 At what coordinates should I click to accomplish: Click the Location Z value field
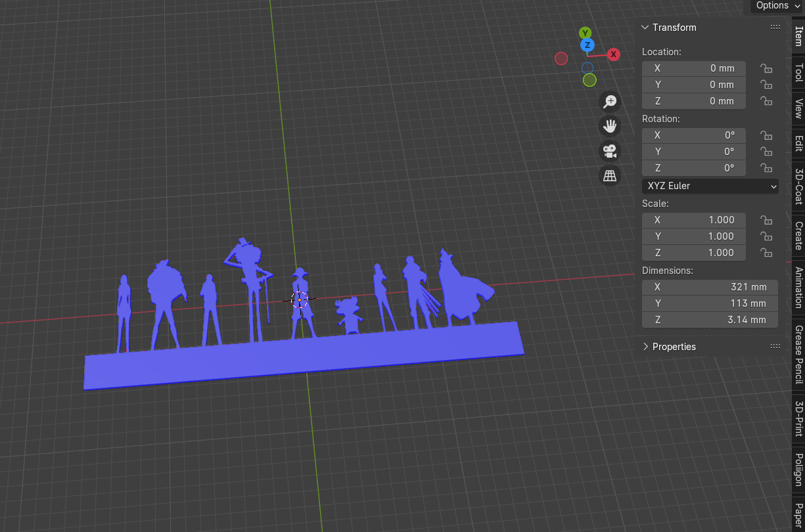tap(694, 101)
